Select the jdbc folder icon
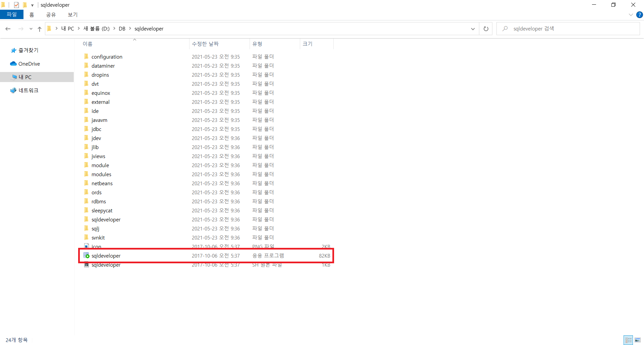 (x=86, y=129)
